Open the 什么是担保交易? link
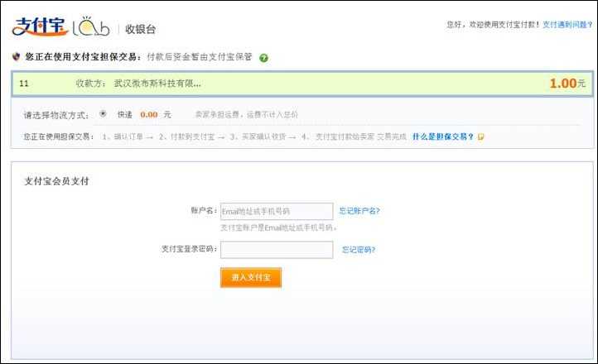Viewport: 598px width, 364px height. click(443, 136)
